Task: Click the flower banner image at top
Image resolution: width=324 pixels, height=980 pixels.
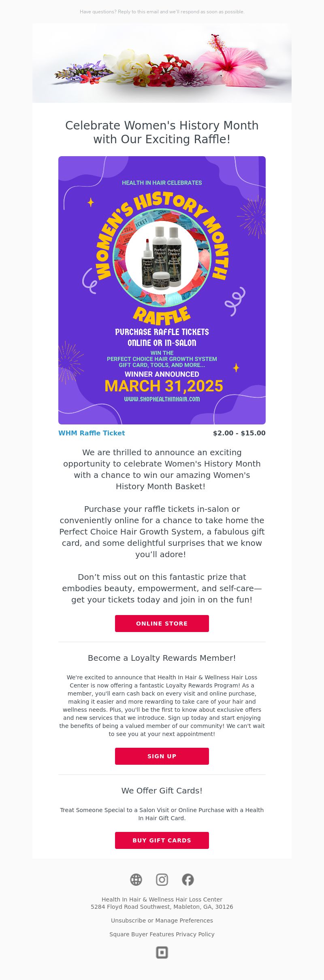Action: tap(162, 63)
